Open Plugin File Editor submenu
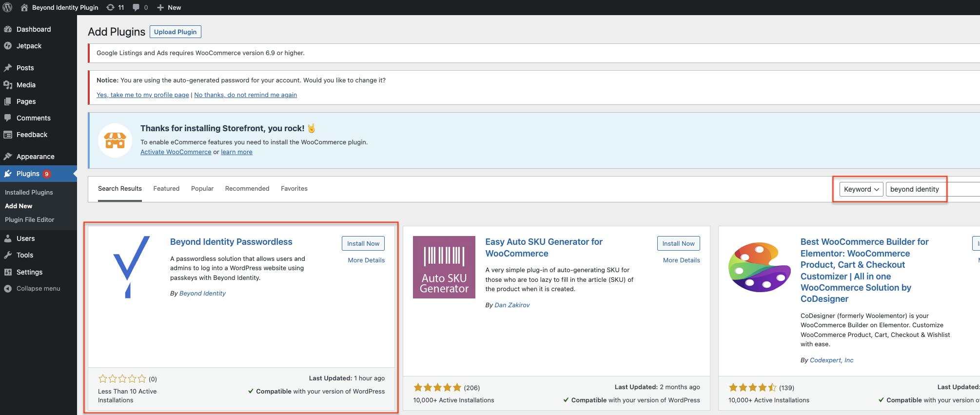This screenshot has height=415, width=980. click(29, 220)
